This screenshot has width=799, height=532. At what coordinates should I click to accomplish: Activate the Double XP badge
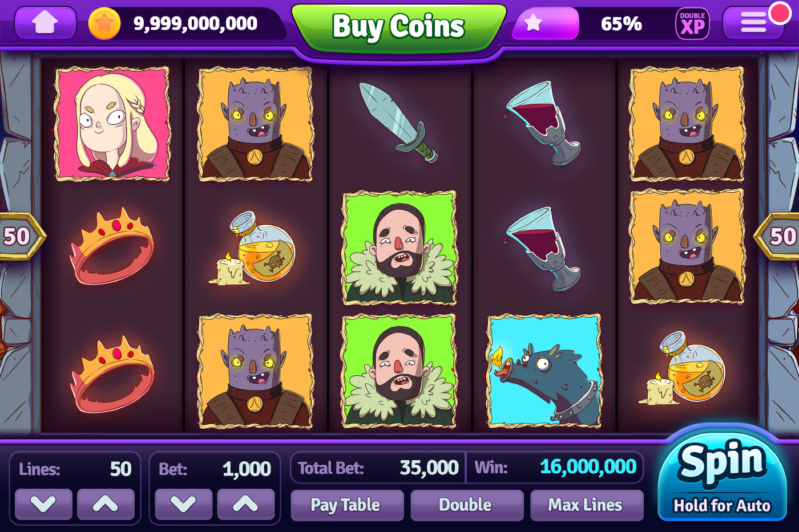click(692, 23)
